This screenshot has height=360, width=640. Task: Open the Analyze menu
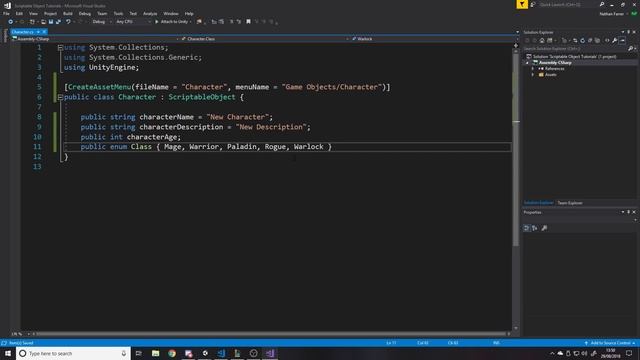click(x=150, y=13)
